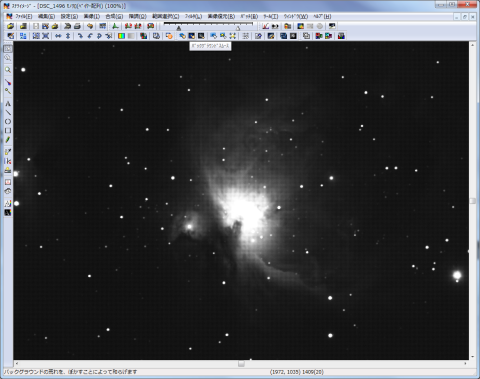This screenshot has width=480, height=379.
Task: Click the horizontal scrollbar left arrow
Action: tap(17, 364)
